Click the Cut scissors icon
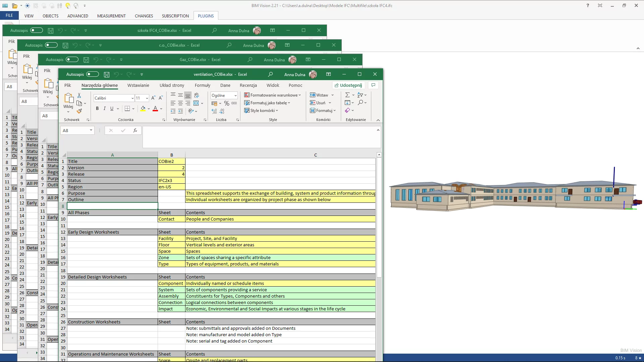The width and height of the screenshot is (644, 362). (79, 96)
